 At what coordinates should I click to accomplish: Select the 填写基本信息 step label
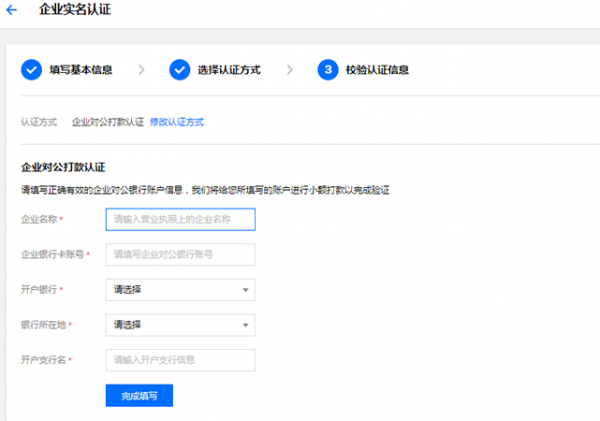click(x=81, y=70)
